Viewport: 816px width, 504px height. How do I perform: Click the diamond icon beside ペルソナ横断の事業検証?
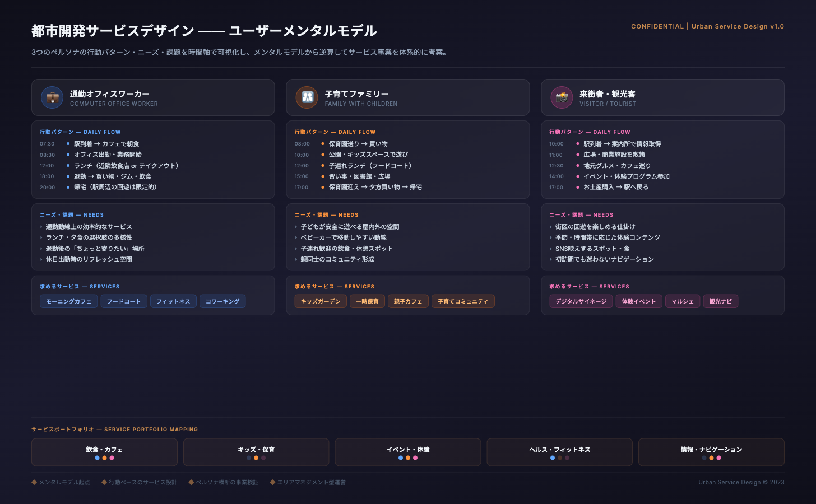click(x=191, y=482)
